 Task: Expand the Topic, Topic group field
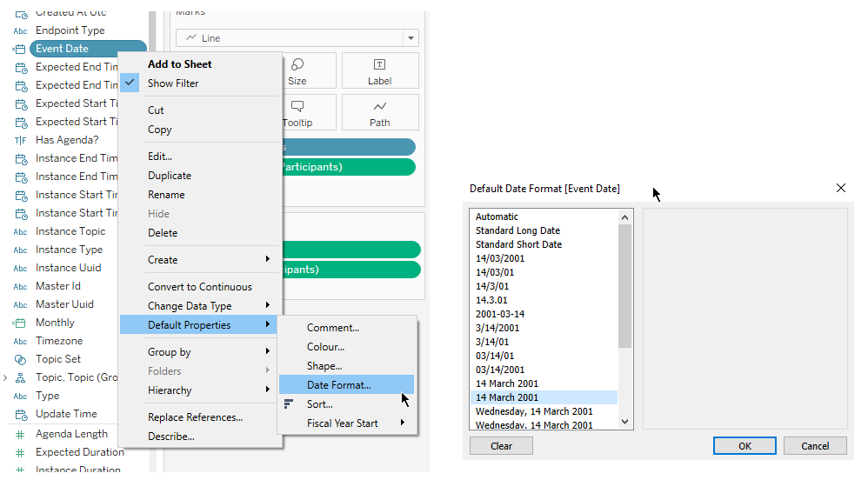point(6,377)
